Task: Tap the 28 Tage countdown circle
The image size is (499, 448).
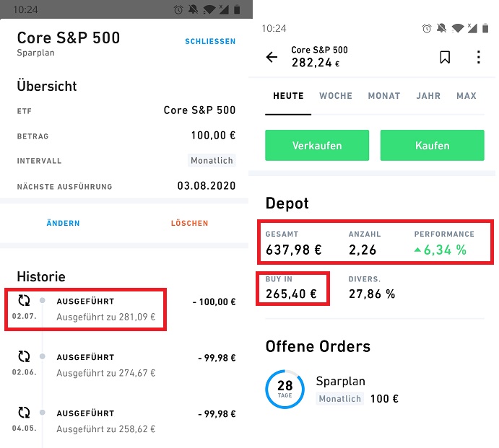Action: (285, 389)
